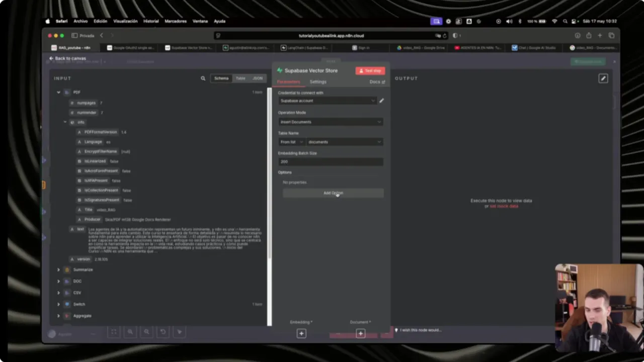Click 'set mock data' link
Viewport: 644px width, 362px height.
[504, 206]
